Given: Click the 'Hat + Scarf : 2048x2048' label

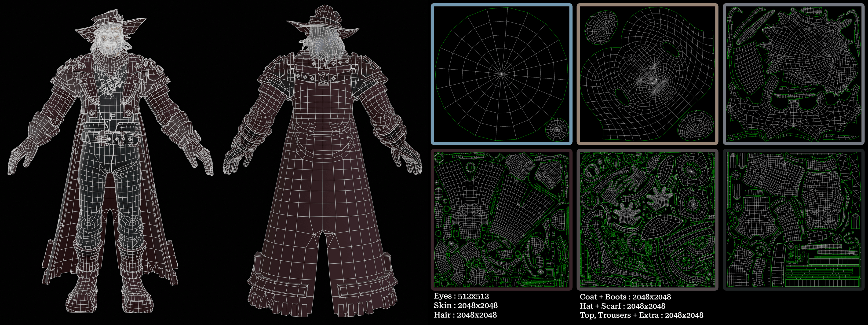Looking at the screenshot, I should click(623, 306).
